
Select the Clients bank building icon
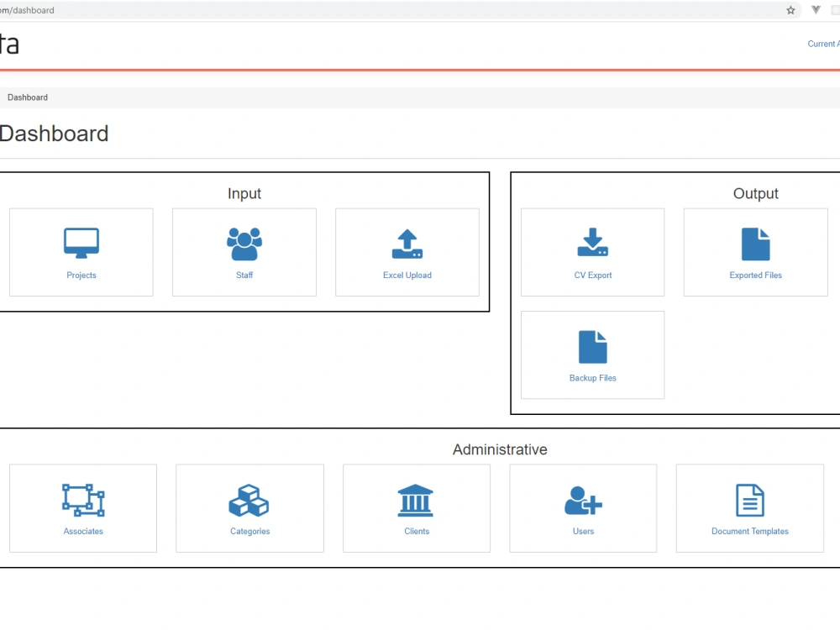click(x=416, y=501)
